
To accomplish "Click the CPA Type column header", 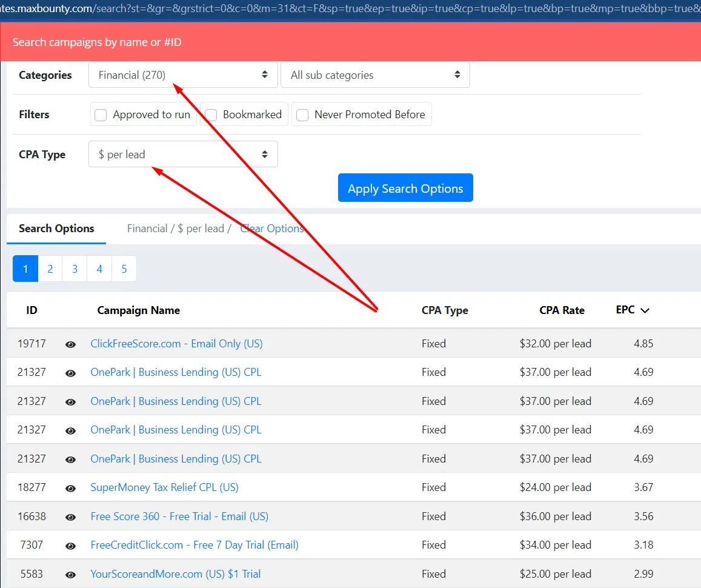I will click(445, 310).
